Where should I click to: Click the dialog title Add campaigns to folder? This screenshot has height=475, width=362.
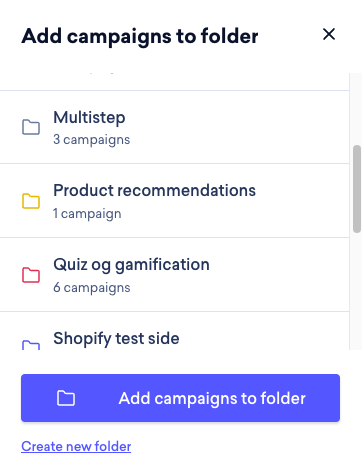point(140,36)
